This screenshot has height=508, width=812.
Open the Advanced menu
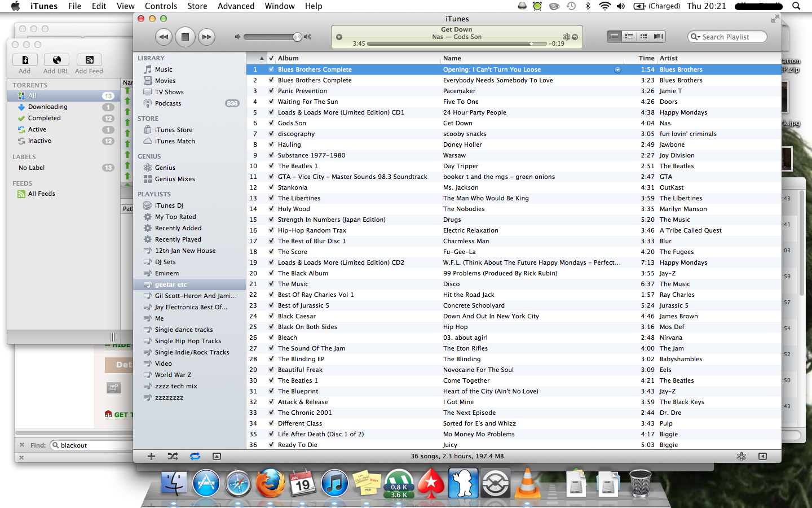click(236, 6)
